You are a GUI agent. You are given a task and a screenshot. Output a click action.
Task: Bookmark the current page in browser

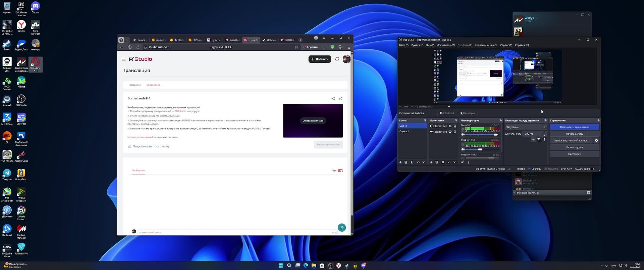coord(296,47)
